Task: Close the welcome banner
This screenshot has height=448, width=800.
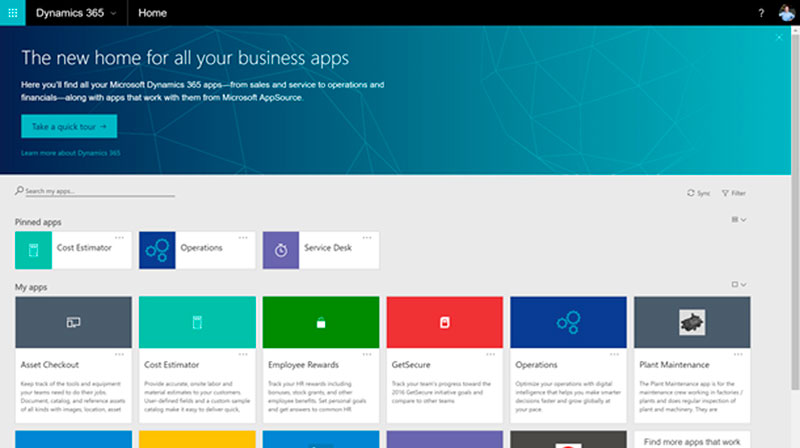Action: pyautogui.click(x=779, y=37)
